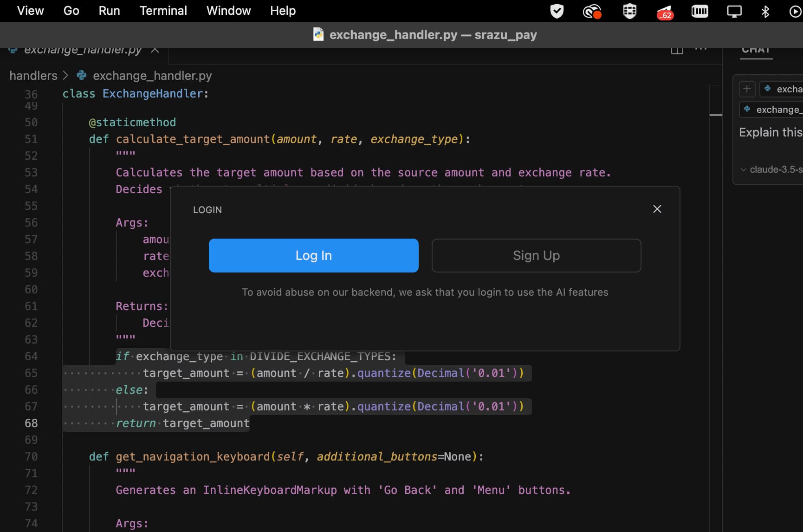
Task: Click the shield checkmark menu bar icon
Action: coord(557,11)
